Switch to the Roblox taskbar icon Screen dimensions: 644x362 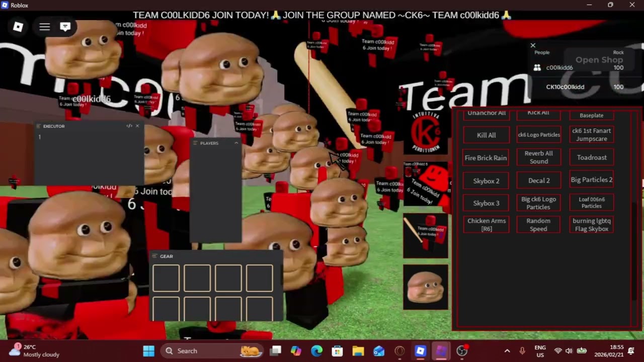point(420,351)
